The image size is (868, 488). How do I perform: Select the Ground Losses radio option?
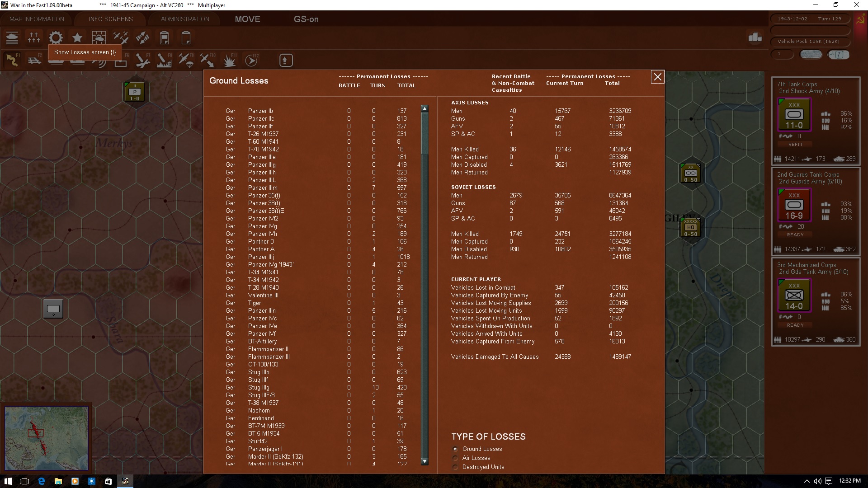[x=455, y=449]
